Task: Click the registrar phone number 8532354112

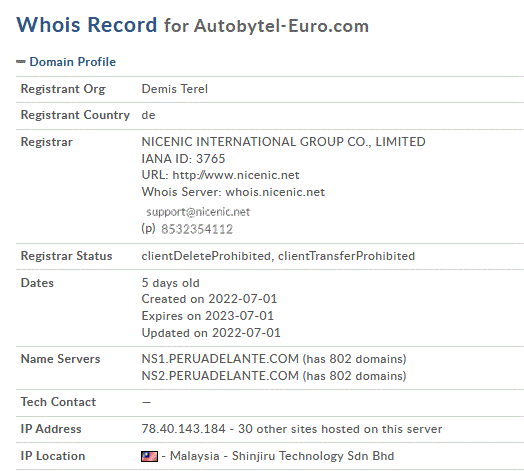Action: coord(197,229)
